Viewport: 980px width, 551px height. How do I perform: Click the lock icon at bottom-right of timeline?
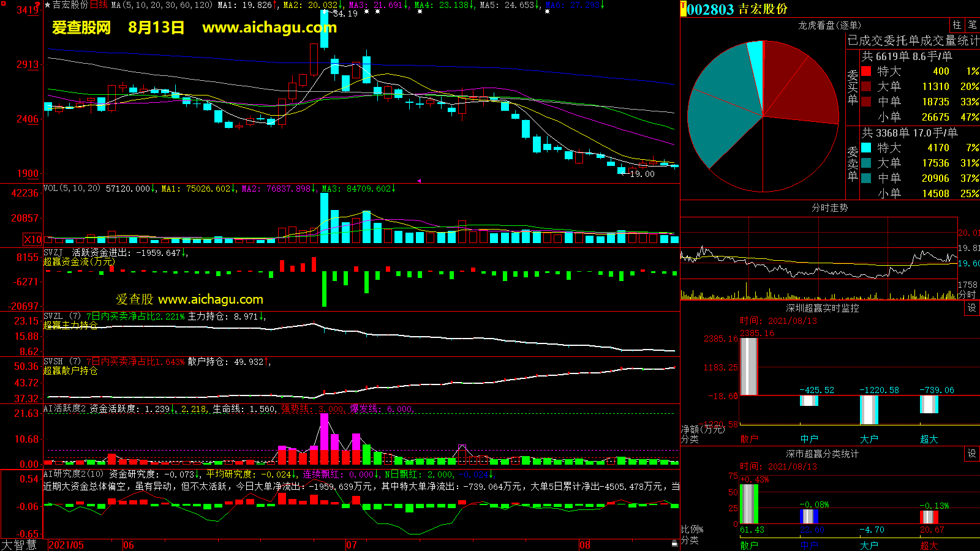pos(674,543)
